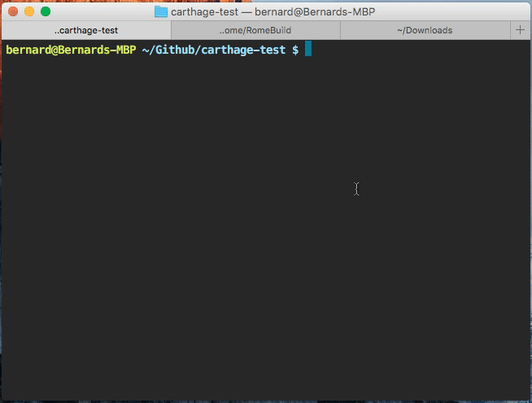The height and width of the screenshot is (403, 532).
Task: Click the window title carthage-test — bernard@Bernards-MBP
Action: click(x=273, y=12)
